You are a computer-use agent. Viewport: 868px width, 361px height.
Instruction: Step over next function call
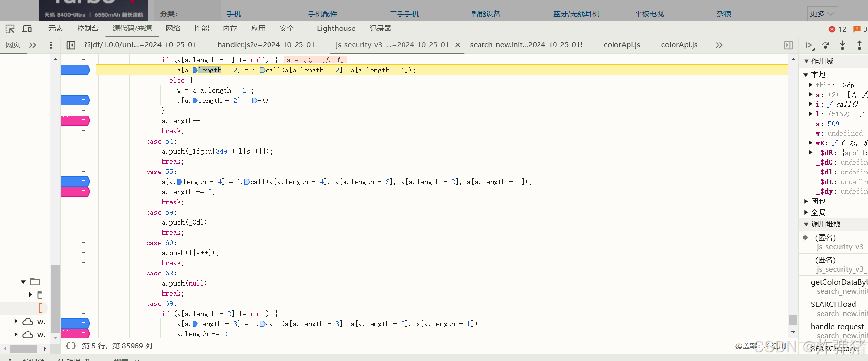pos(826,45)
